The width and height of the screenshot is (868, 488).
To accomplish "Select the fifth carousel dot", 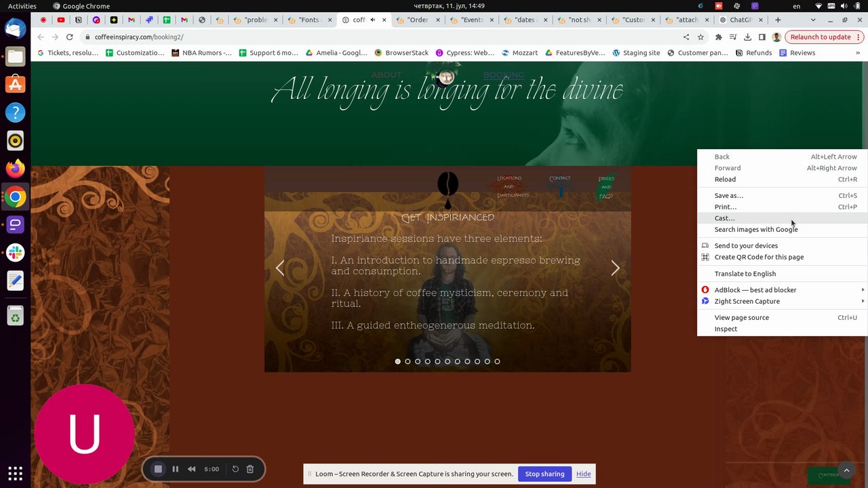I will 437,361.
